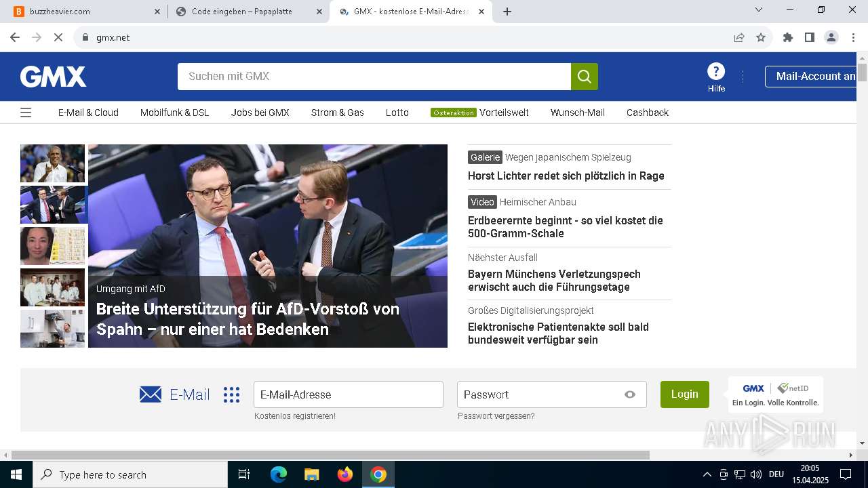Launch Microsoft Edge from taskbar
Screen dimensions: 868x488
pos(279,474)
